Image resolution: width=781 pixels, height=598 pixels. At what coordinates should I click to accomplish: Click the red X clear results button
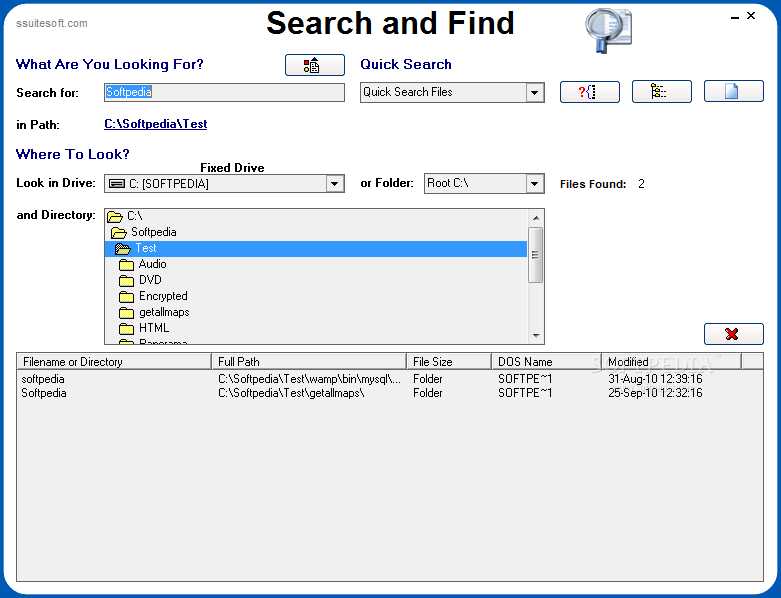click(733, 334)
